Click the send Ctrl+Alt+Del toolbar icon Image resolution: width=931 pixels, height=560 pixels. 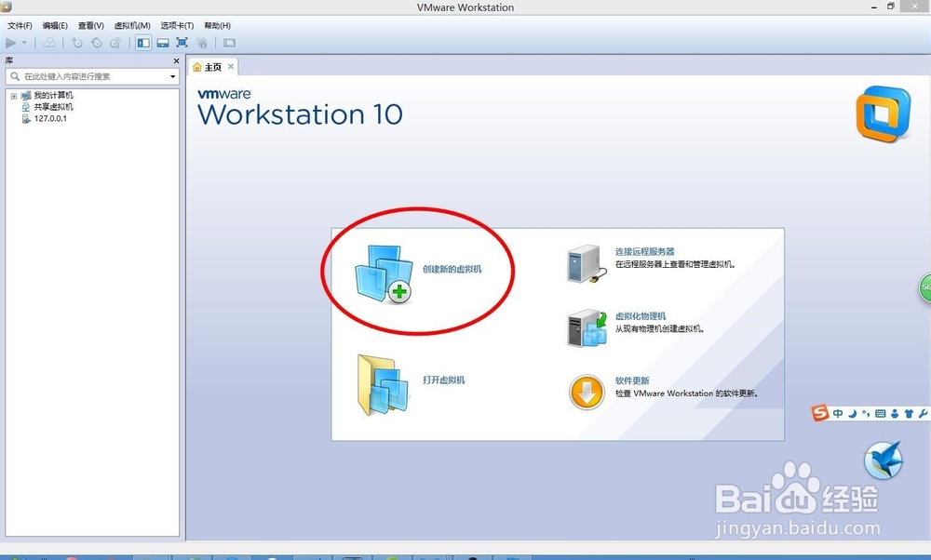point(49,43)
